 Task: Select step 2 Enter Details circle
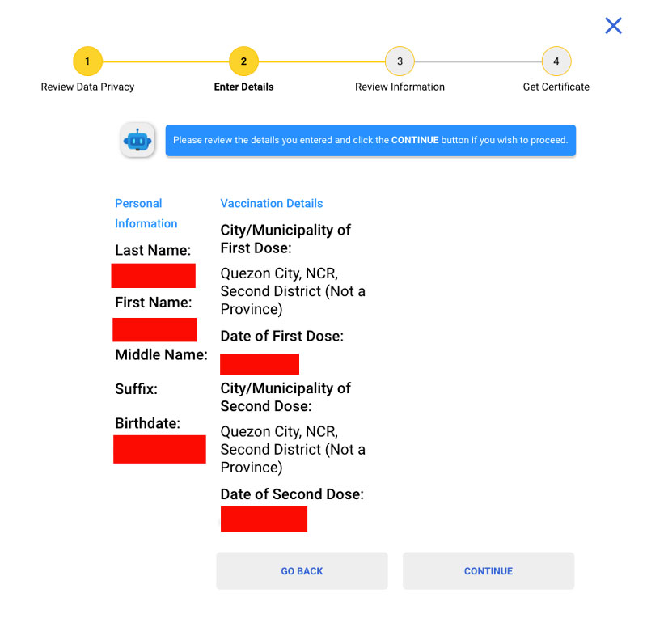(243, 61)
